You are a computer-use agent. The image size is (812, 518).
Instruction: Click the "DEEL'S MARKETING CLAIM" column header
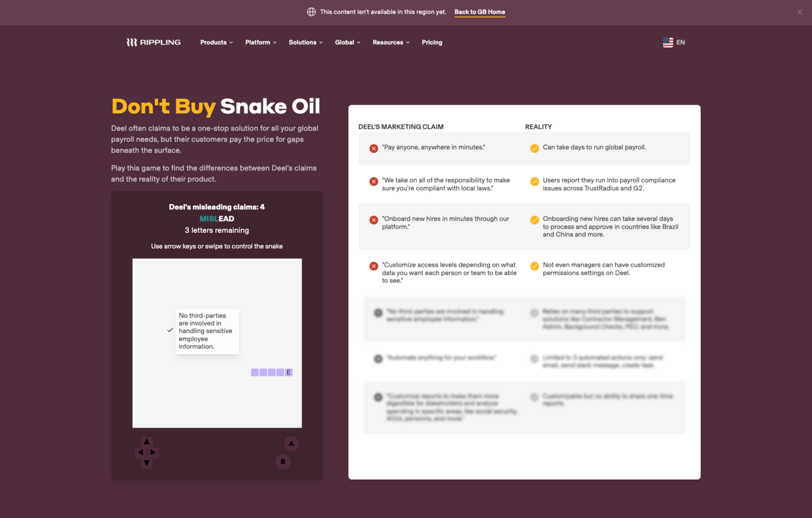(401, 127)
